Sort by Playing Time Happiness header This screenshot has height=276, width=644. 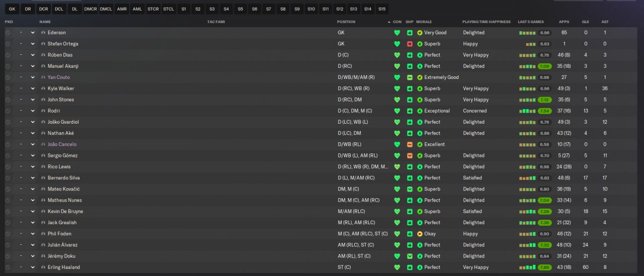click(x=487, y=22)
